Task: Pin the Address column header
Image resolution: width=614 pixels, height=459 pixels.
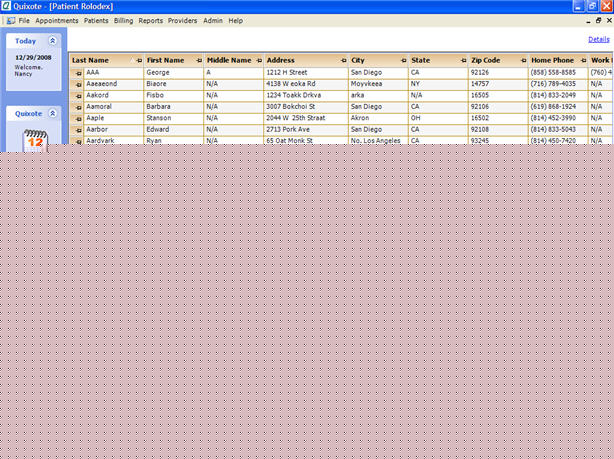Action: pyautogui.click(x=343, y=61)
